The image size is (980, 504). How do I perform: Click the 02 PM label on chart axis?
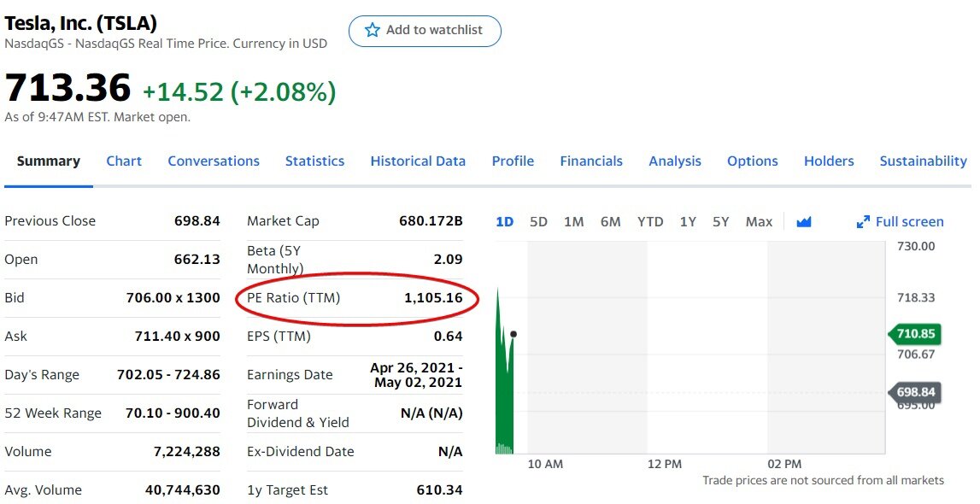click(x=784, y=464)
